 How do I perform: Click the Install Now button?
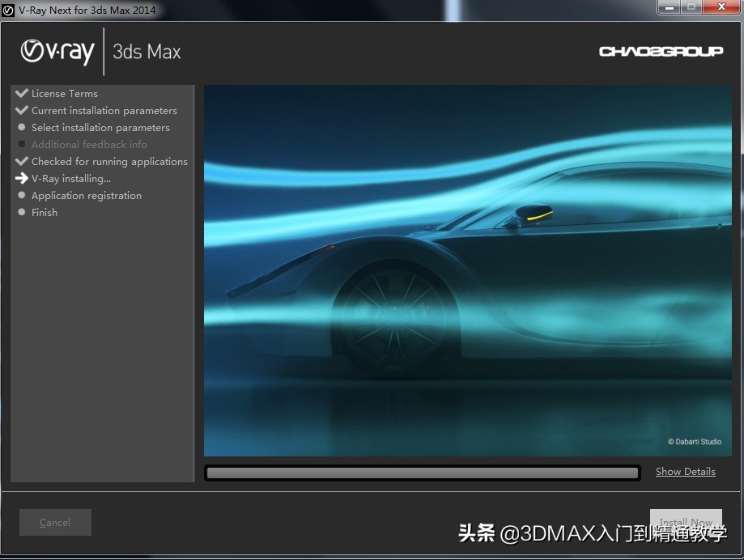click(x=685, y=522)
